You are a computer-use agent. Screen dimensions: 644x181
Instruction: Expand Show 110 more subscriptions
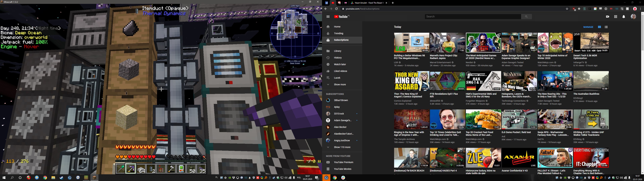pyautogui.click(x=342, y=147)
